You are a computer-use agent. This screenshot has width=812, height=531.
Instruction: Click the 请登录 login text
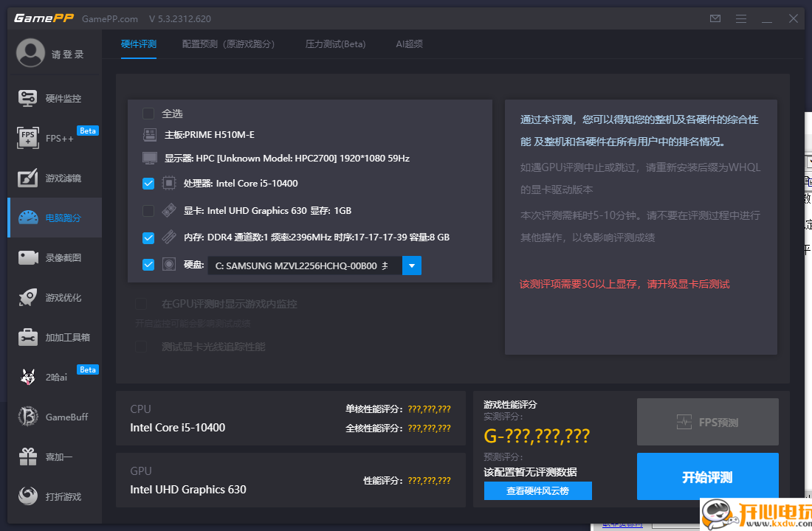tap(67, 55)
